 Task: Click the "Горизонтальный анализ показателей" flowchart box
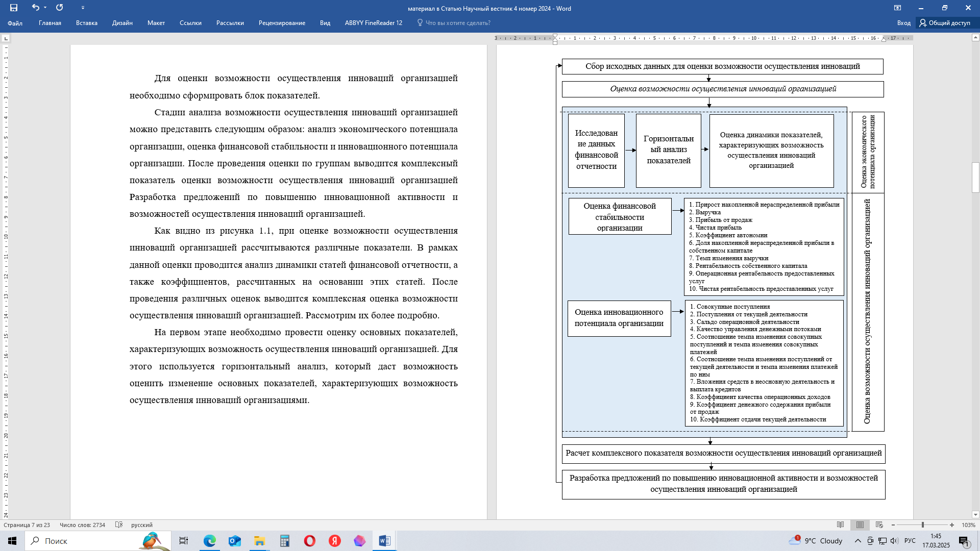[669, 150]
